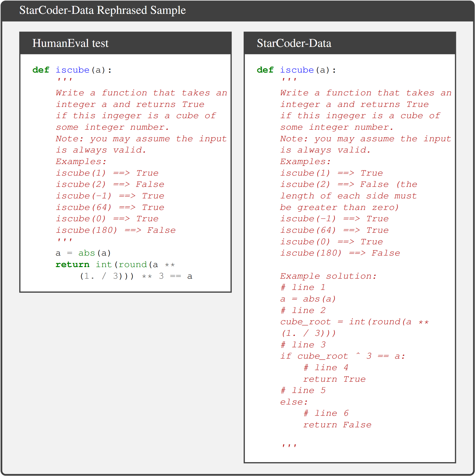Image resolution: width=476 pixels, height=476 pixels.
Task: Select the "HumanEval test" panel header
Action: pyautogui.click(x=71, y=43)
